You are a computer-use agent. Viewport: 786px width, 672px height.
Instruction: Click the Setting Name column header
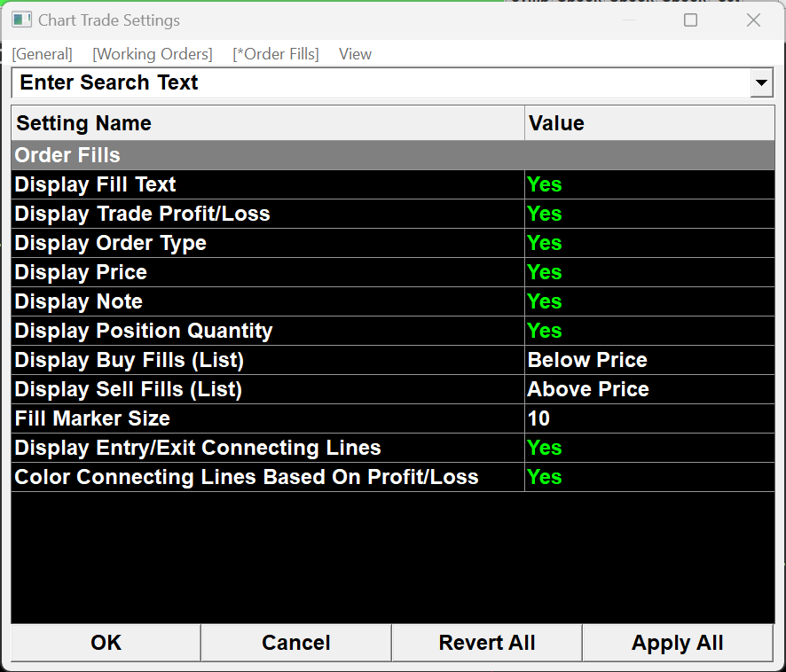coord(268,123)
